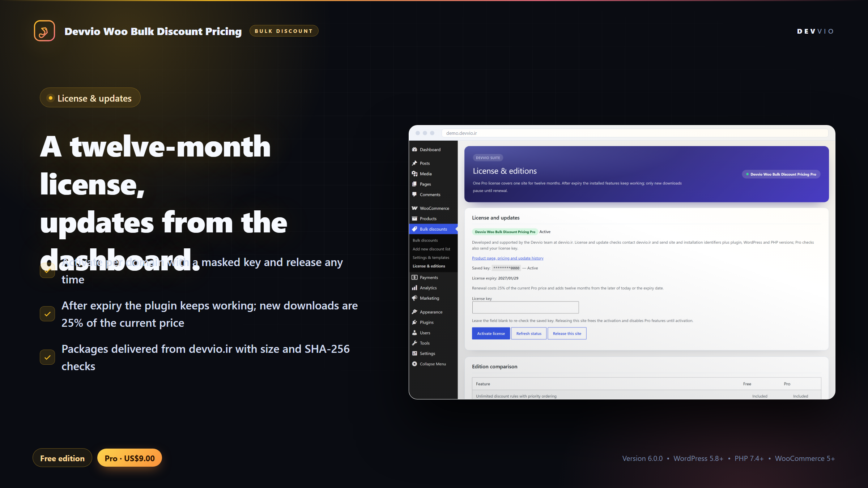868x488 pixels.
Task: Click the 'Devvio Woo Bulk Discount Pricing Pro' green badge
Action: pos(505,232)
